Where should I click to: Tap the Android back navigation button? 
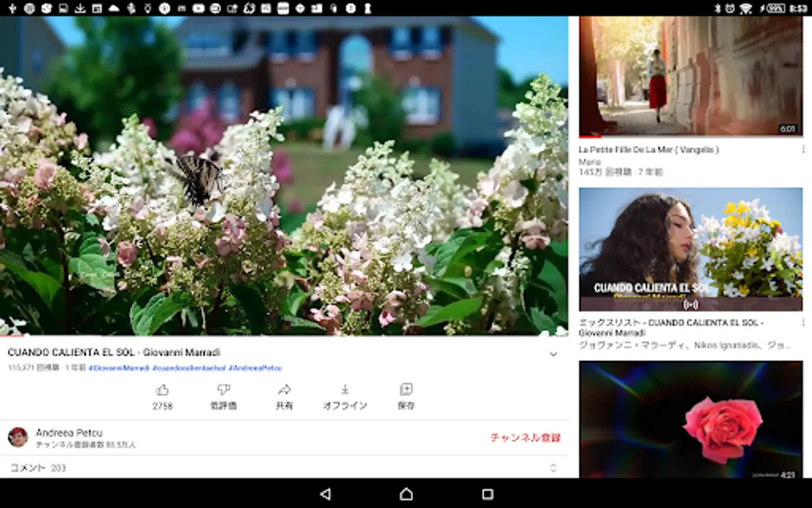tap(325, 494)
